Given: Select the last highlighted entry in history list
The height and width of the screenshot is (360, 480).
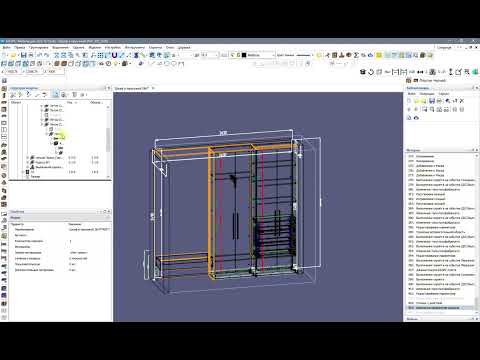Looking at the screenshot, I should [440, 308].
